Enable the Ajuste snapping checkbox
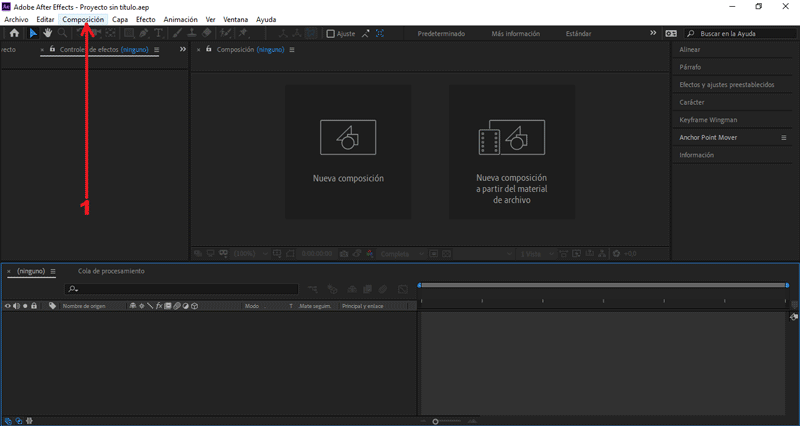Screen dimensions: 800x426 click(331, 34)
